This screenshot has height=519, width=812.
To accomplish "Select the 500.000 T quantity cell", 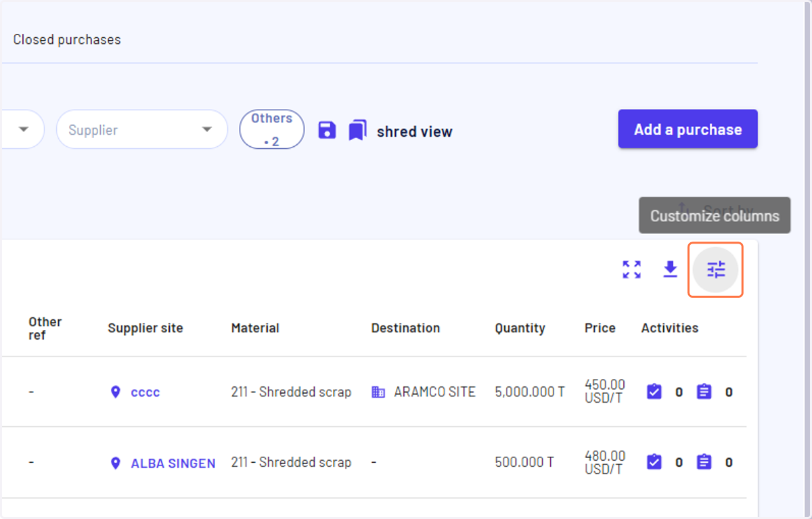I will [x=524, y=462].
